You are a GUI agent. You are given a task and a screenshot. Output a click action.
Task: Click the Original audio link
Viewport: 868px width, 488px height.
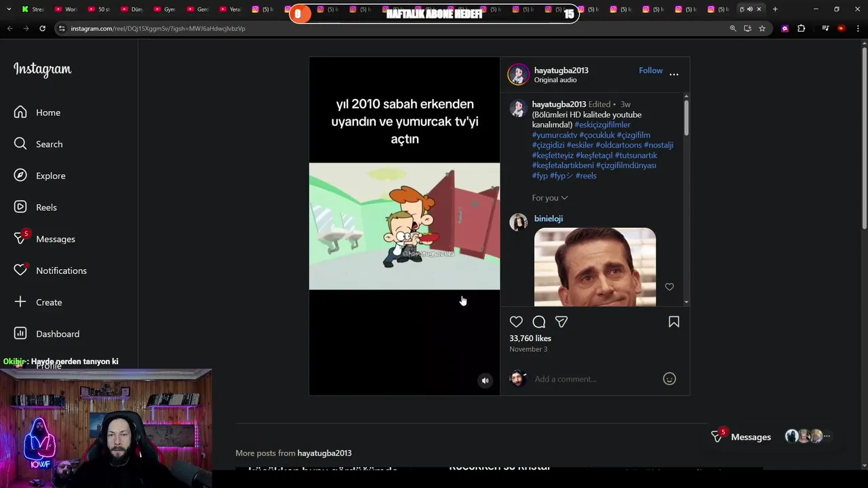555,80
